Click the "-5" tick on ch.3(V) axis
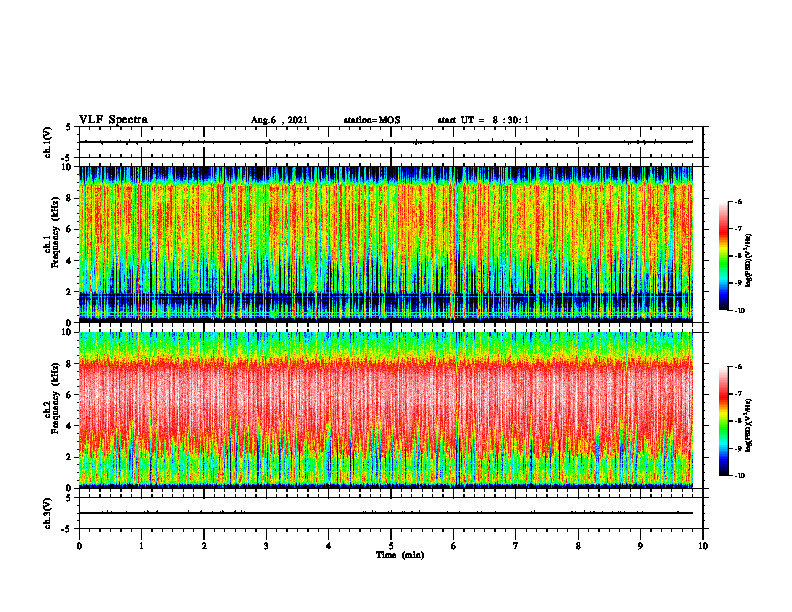The image size is (792, 612). [67, 529]
